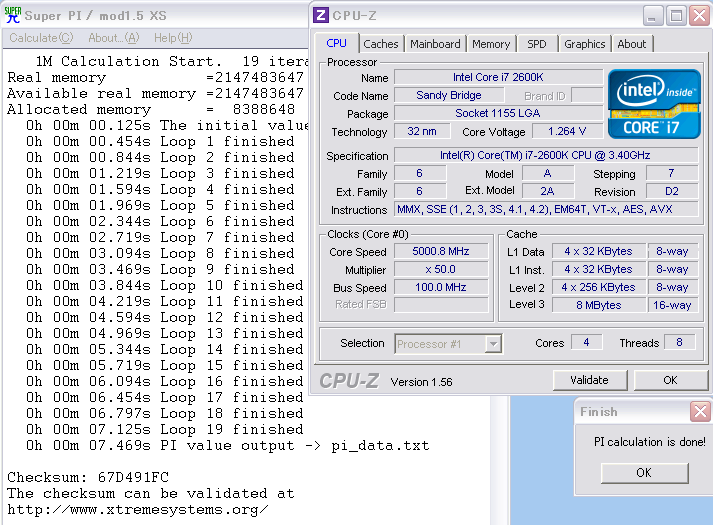Click the empty Rated FSB field
This screenshot has height=525, width=713.
[441, 305]
